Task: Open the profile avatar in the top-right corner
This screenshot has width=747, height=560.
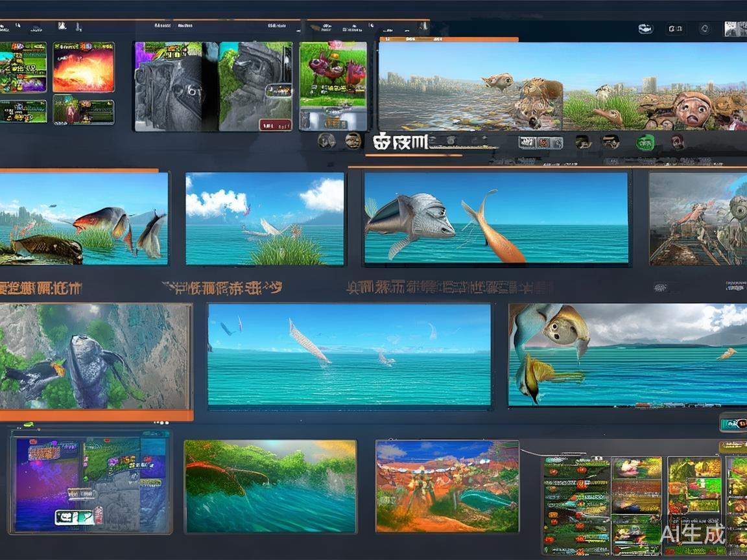Action: point(735,29)
